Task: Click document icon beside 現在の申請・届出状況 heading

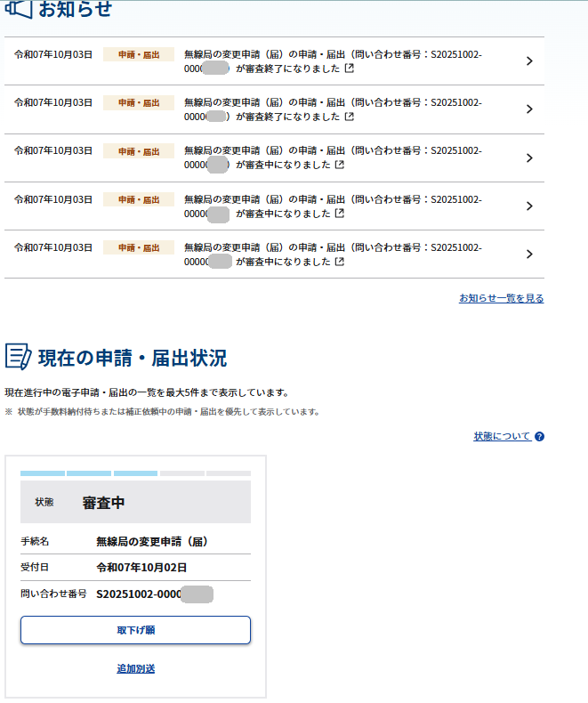Action: tap(18, 356)
